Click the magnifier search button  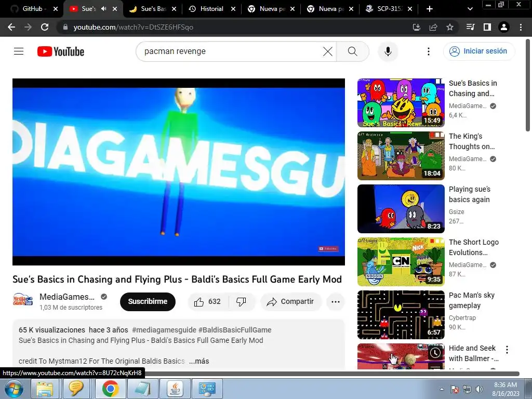(x=353, y=51)
